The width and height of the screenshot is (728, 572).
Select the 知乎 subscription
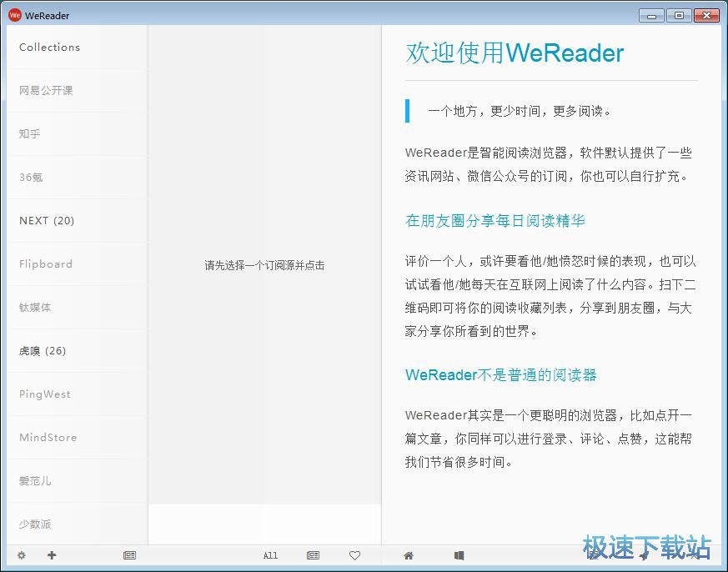point(77,133)
